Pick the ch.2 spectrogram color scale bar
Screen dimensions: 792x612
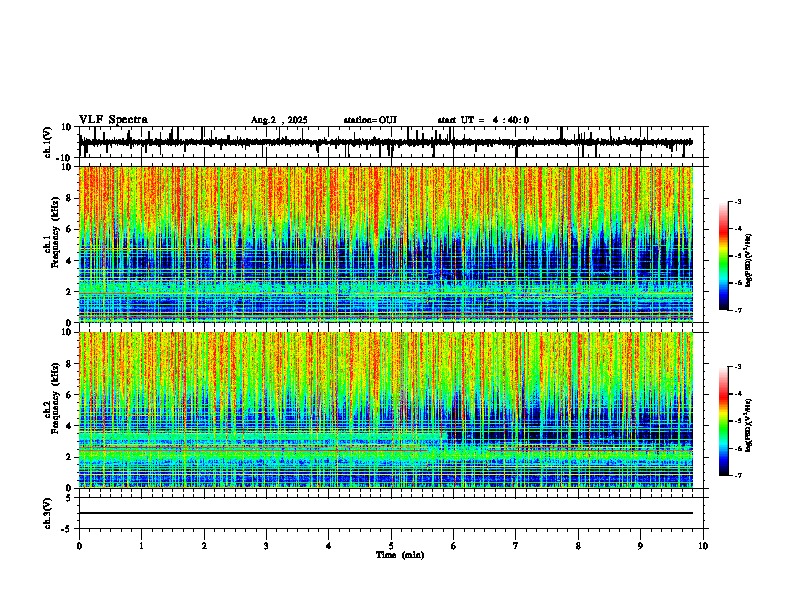[724, 421]
